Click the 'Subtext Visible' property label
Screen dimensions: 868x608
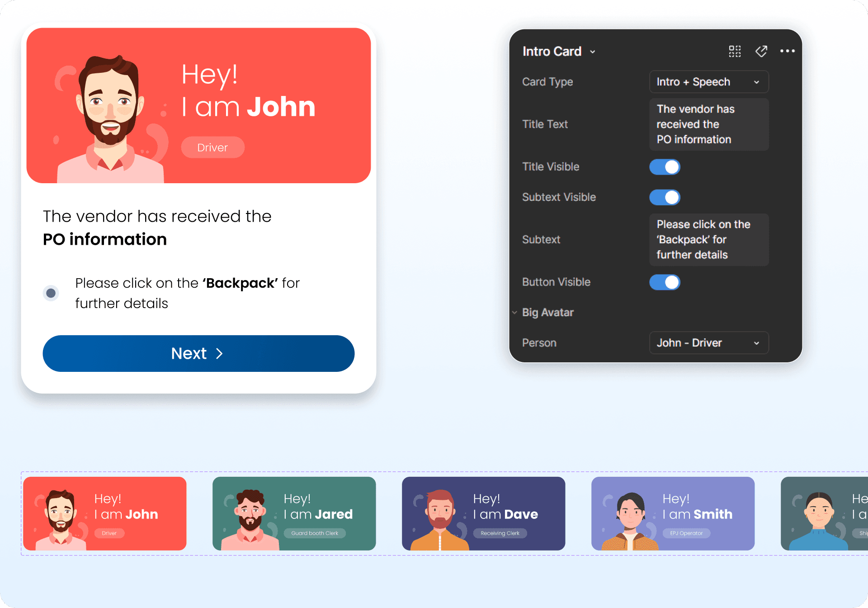click(x=559, y=197)
